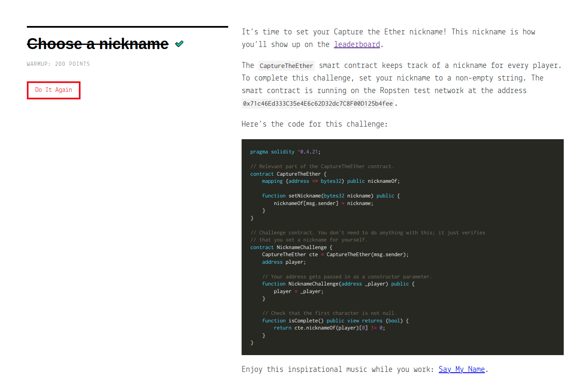Click the 'Your address gets passed in' comment

pyautogui.click(x=347, y=277)
